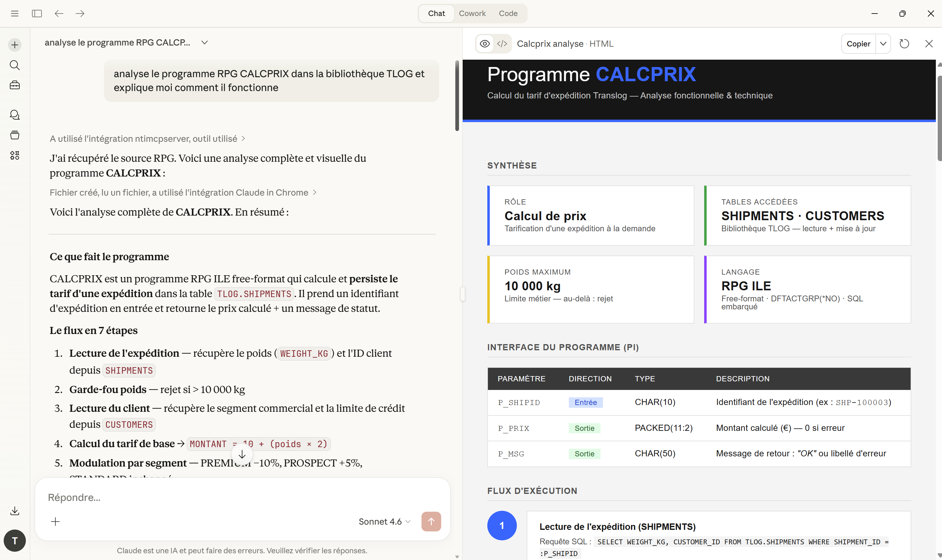
Task: Start a new chat from the sidebar
Action: (14, 45)
